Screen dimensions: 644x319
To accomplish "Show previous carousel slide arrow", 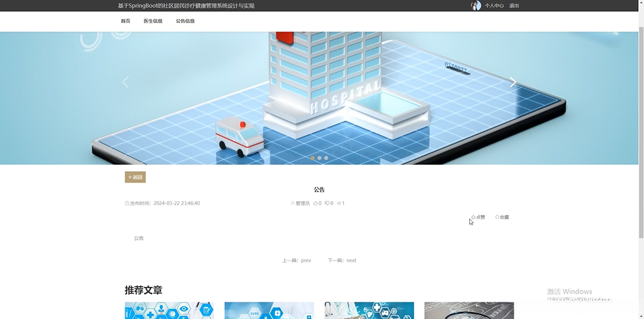I will pyautogui.click(x=126, y=82).
